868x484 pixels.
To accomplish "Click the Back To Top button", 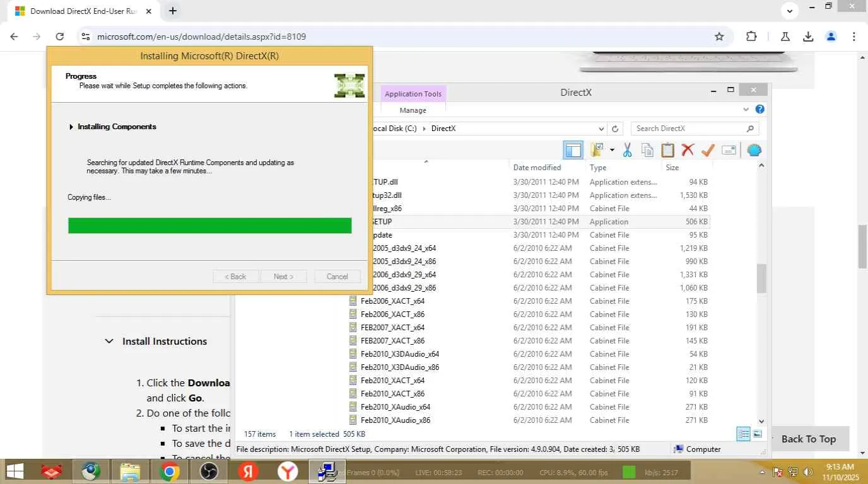I will pos(809,439).
